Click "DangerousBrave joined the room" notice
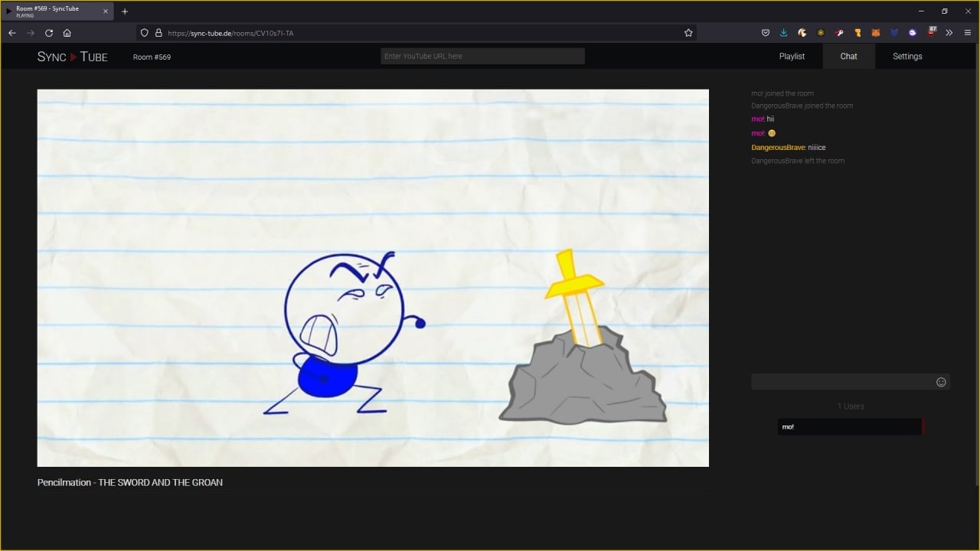 (x=802, y=106)
